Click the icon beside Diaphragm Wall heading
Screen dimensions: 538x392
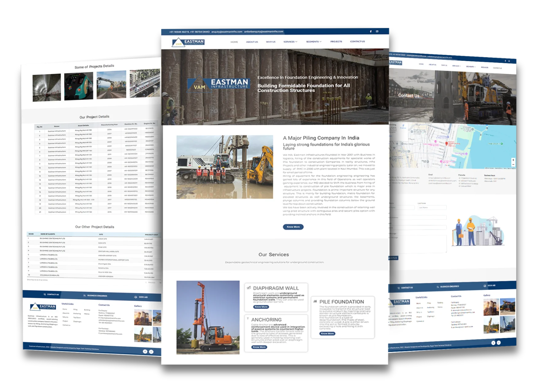tap(249, 288)
